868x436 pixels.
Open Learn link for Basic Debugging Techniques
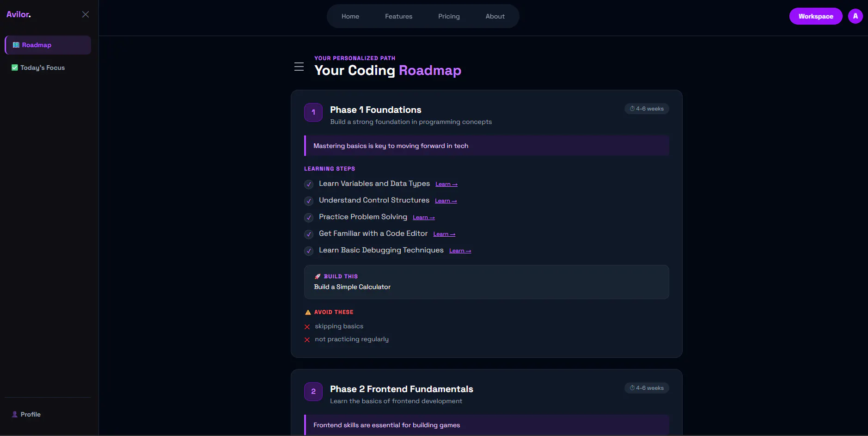460,251
